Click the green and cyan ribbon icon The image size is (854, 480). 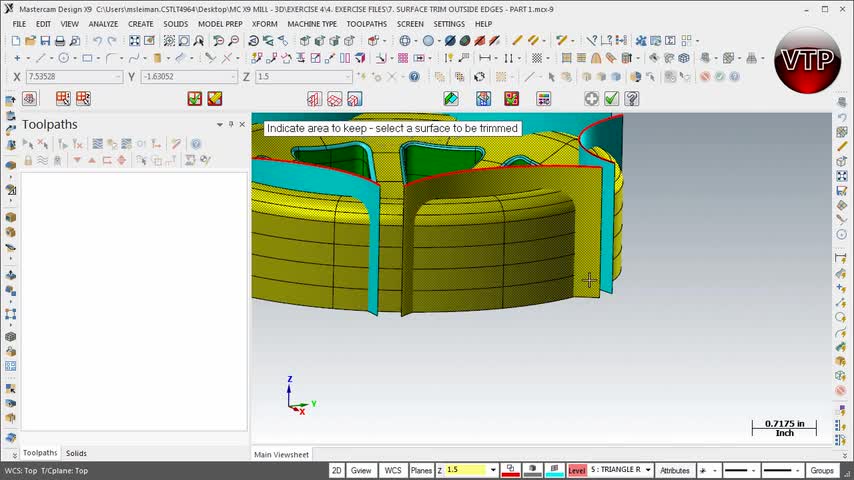pos(451,99)
